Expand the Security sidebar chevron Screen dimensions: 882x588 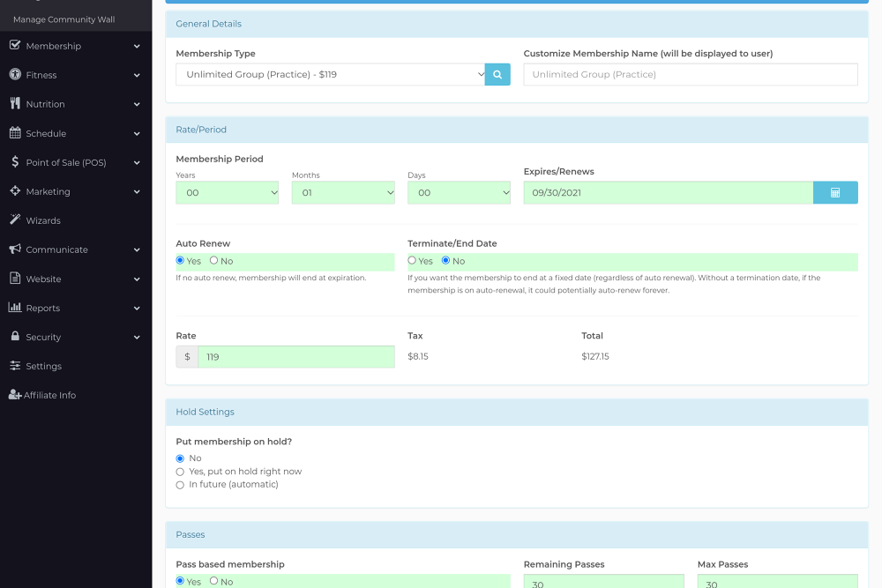(137, 338)
